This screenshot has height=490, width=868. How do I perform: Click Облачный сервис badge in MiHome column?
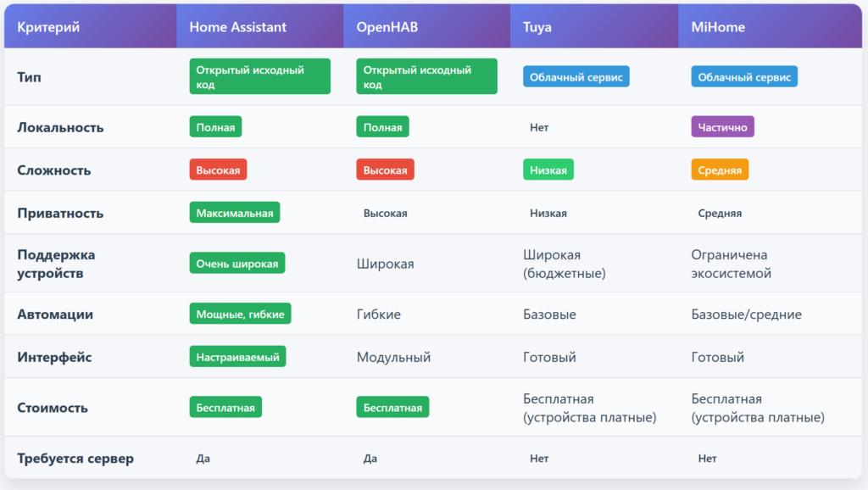click(743, 77)
